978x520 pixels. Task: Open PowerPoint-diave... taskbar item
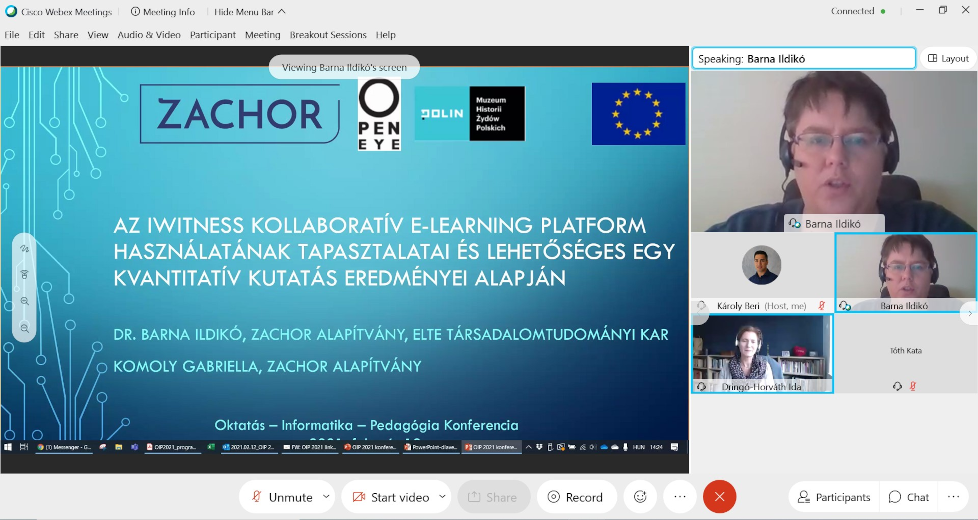pyautogui.click(x=430, y=447)
